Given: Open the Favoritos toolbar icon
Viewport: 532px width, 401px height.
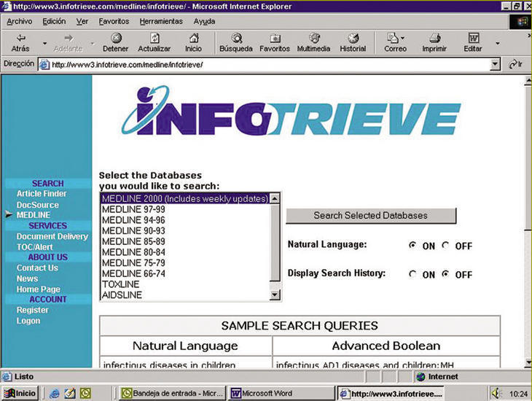Looking at the screenshot, I should [x=275, y=38].
